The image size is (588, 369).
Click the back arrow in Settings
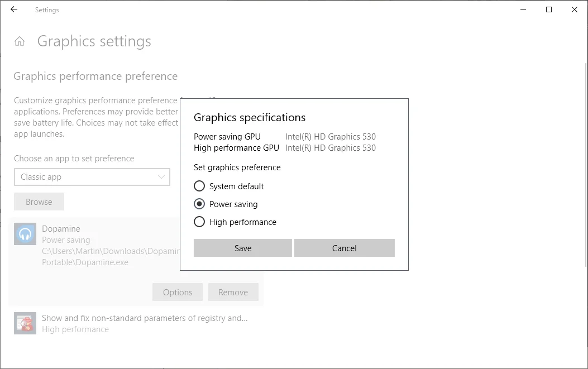(x=14, y=9)
